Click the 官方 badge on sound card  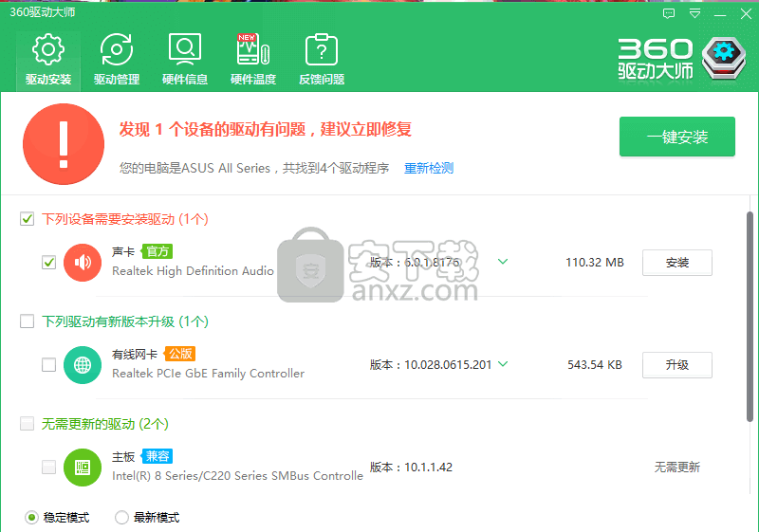click(157, 251)
